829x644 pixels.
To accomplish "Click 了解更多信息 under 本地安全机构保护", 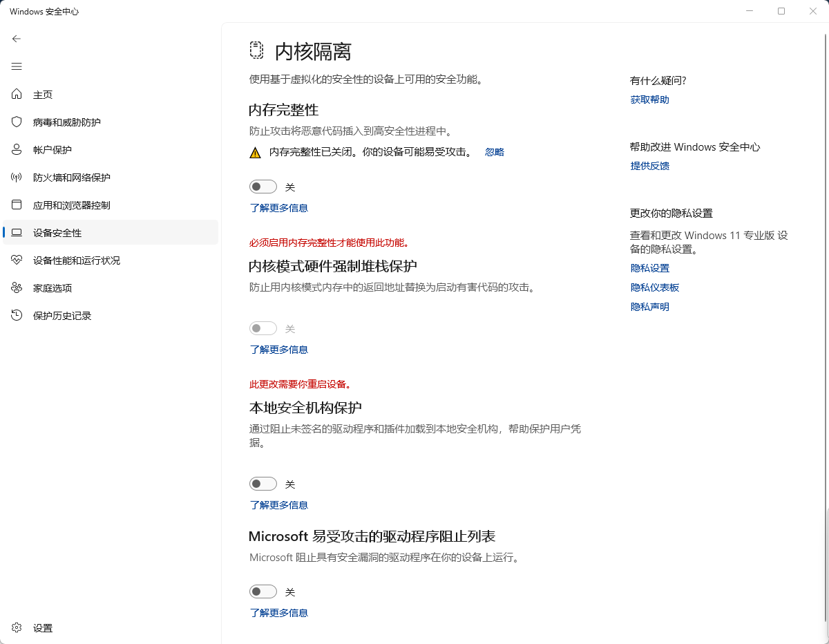I will (279, 505).
